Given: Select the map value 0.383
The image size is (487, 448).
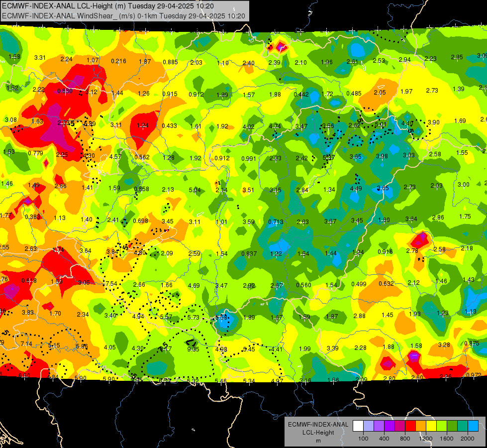Looking at the screenshot, I should tap(32, 217).
